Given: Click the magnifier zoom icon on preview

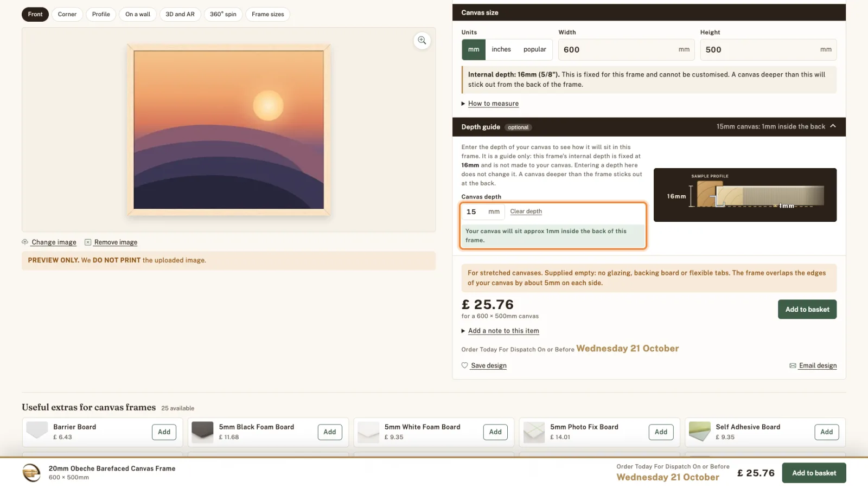Looking at the screenshot, I should [422, 41].
